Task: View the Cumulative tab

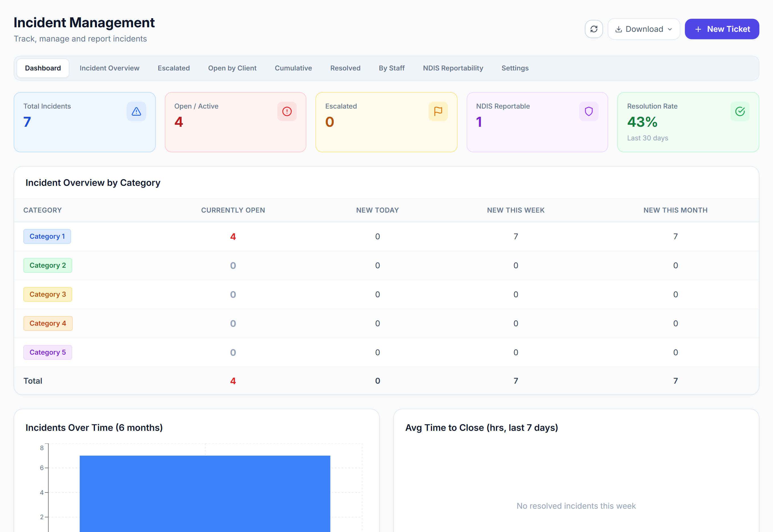Action: tap(293, 68)
